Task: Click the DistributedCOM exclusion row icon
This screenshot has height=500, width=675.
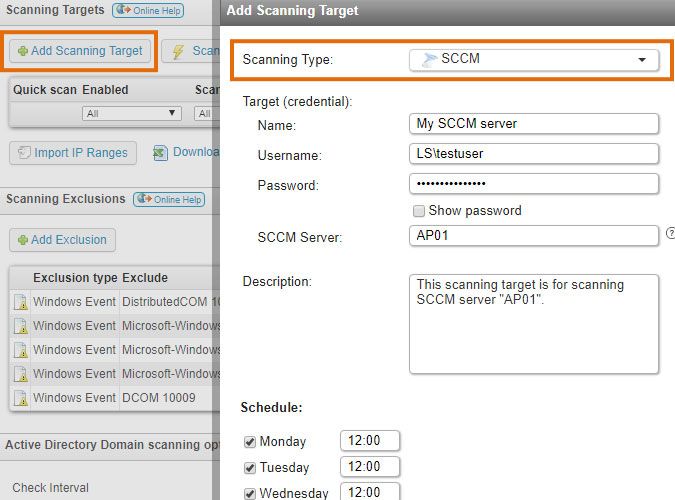Action: pos(19,302)
